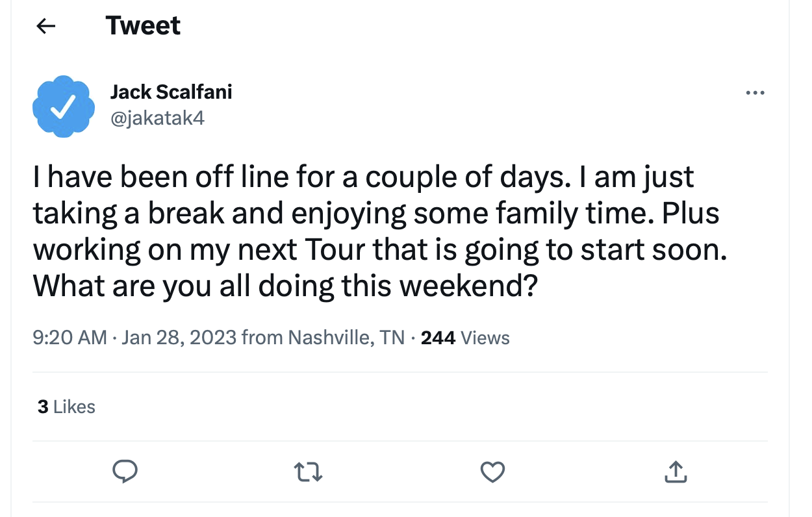Go back using the left arrow
Viewport: 812px width, 517px height.
tap(45, 26)
